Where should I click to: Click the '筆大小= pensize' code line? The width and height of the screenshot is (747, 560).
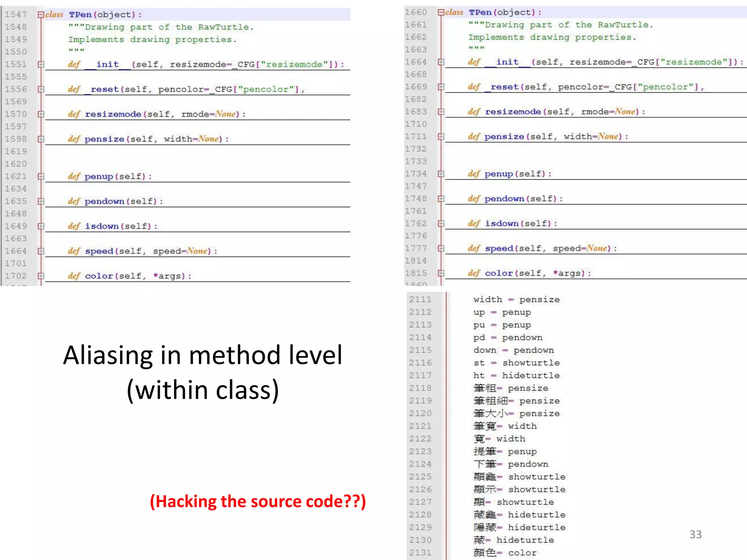516,414
